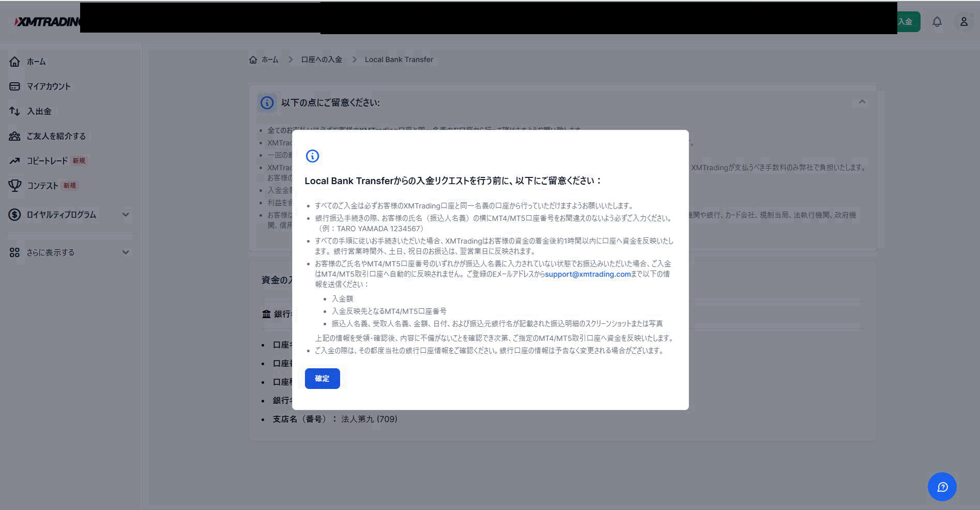This screenshot has height=510, width=980.
Task: Click the 入金額 bullet item
Action: 342,299
